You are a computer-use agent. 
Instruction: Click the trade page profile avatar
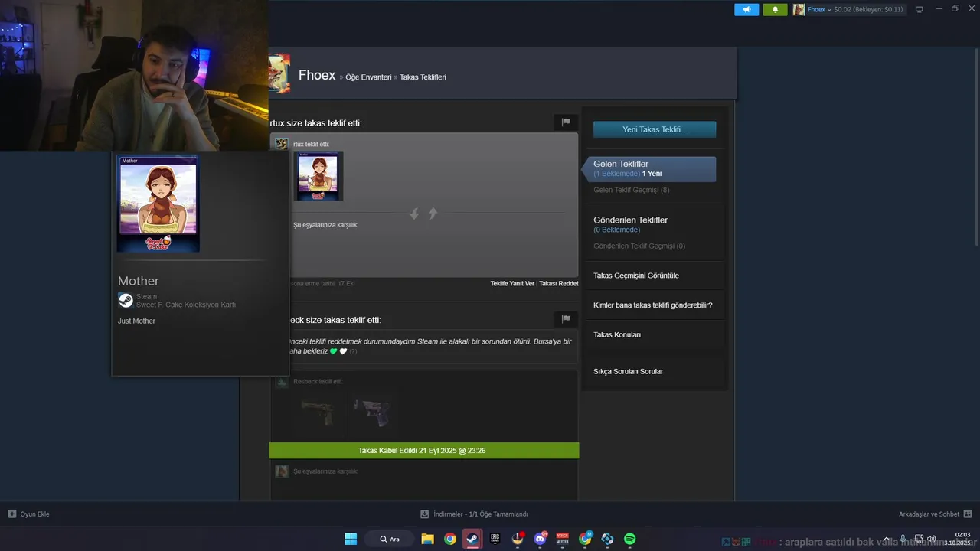click(279, 73)
